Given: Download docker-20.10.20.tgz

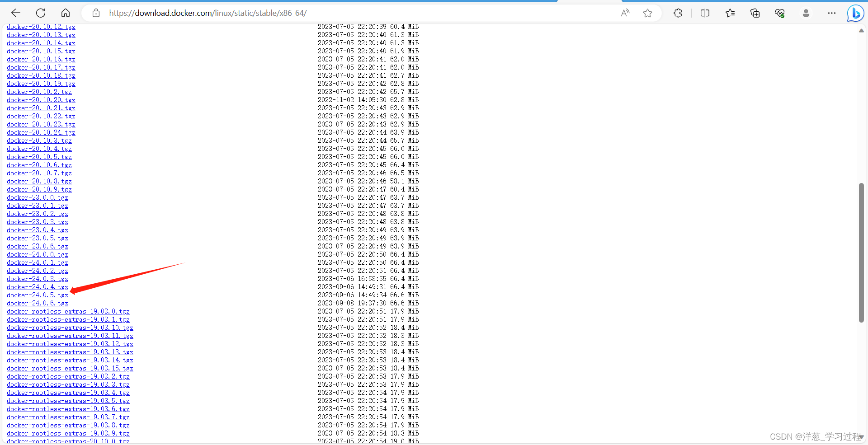Looking at the screenshot, I should (41, 100).
